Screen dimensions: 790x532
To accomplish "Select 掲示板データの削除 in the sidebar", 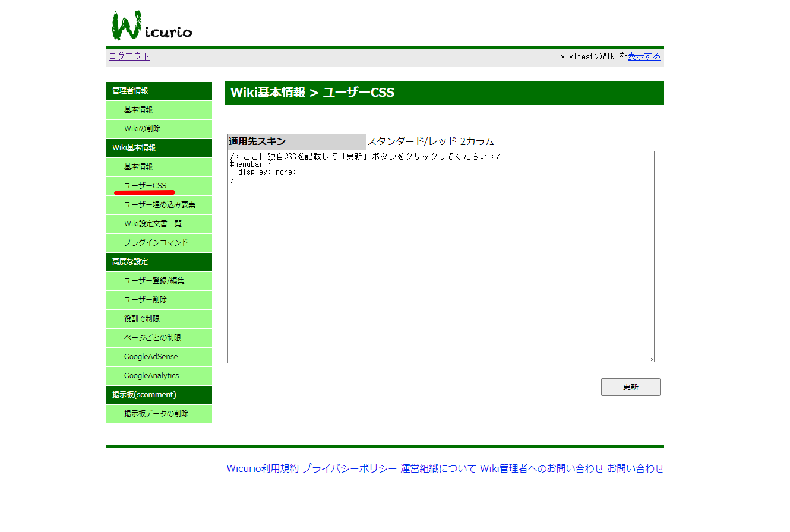I will (156, 414).
